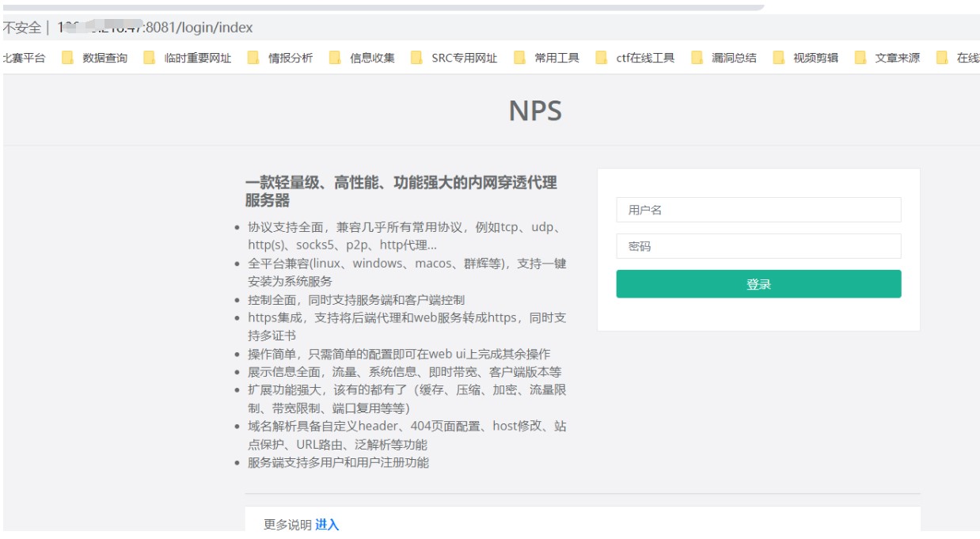Open the 常用工具 bookmark folder
This screenshot has width=980, height=539.
(548, 58)
